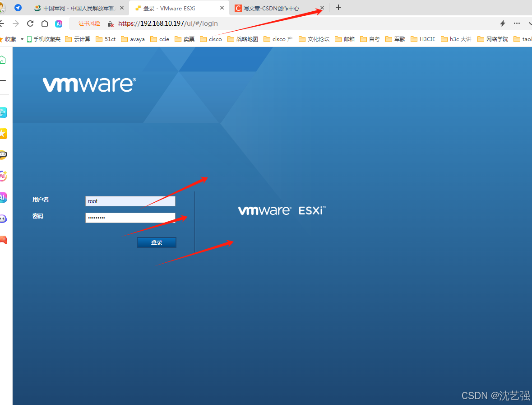
Task: Focus the 密码 password field
Action: coord(130,218)
